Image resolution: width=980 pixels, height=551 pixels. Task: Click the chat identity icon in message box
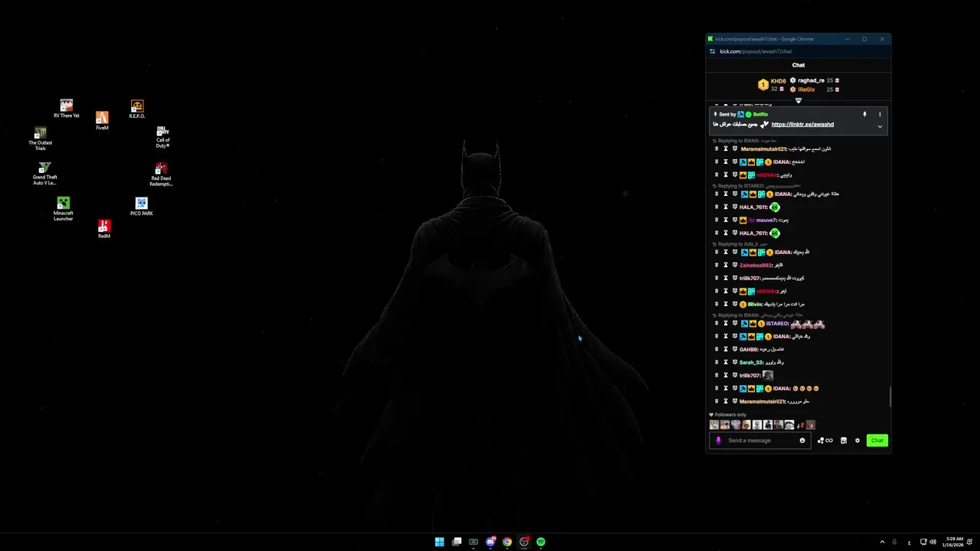(x=718, y=441)
